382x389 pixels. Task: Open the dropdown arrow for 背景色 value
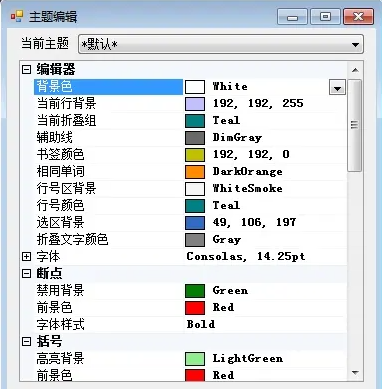click(x=337, y=88)
